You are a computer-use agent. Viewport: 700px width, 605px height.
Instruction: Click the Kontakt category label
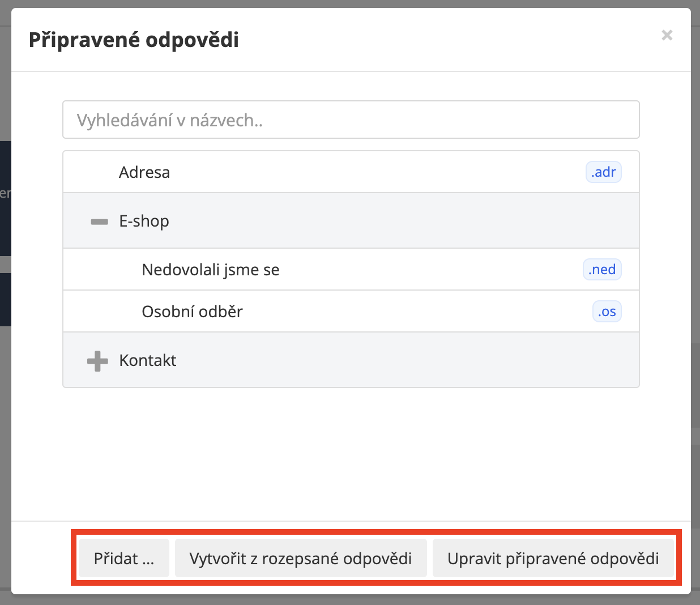(148, 360)
